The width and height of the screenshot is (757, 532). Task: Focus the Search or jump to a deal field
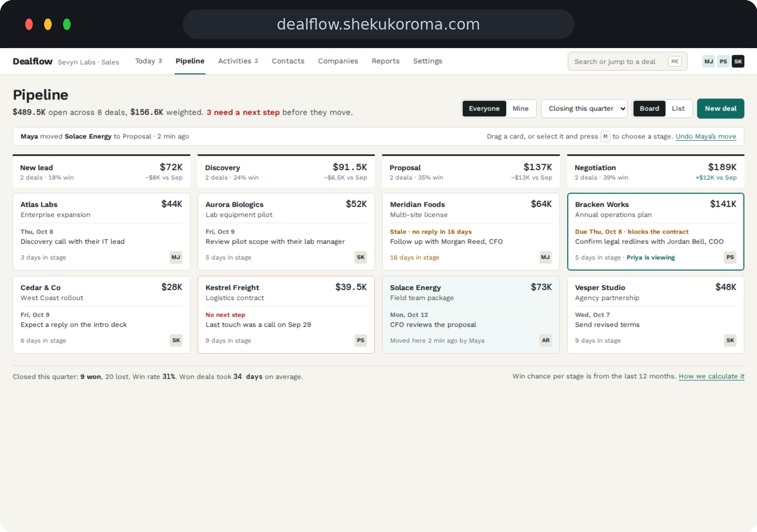tap(627, 62)
